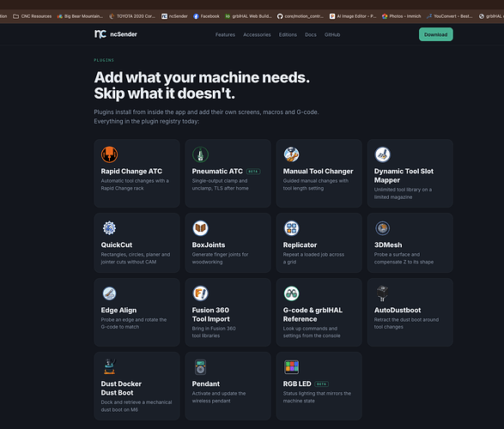
Task: Select the G-code & grblHAL Reference icon
Action: coord(292,293)
